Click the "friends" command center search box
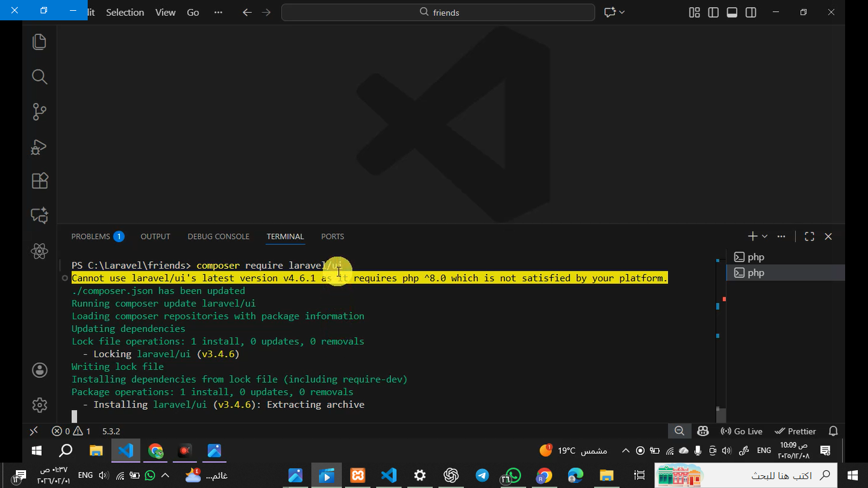The image size is (868, 488). pos(438,13)
